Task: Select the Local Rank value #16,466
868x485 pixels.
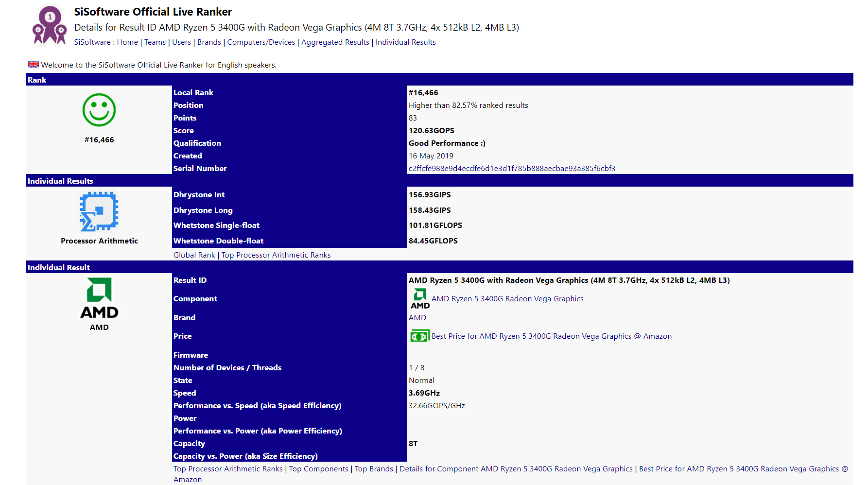Action: [423, 93]
